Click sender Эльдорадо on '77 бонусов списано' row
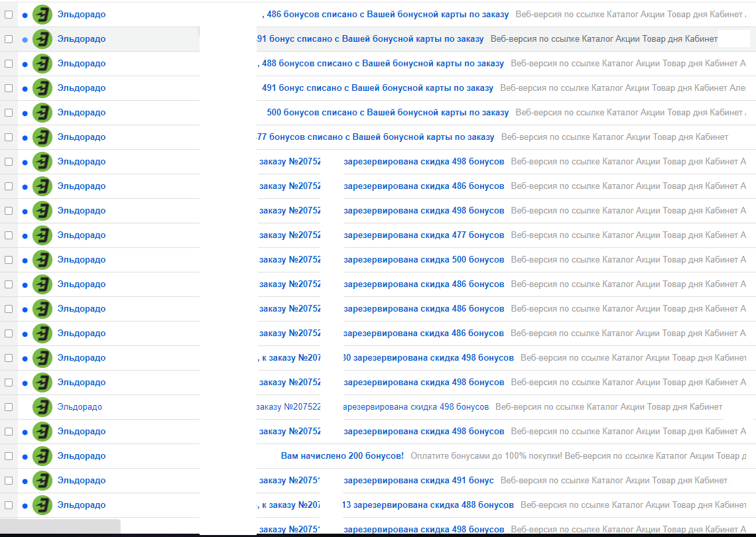The height and width of the screenshot is (537, 756). (82, 137)
